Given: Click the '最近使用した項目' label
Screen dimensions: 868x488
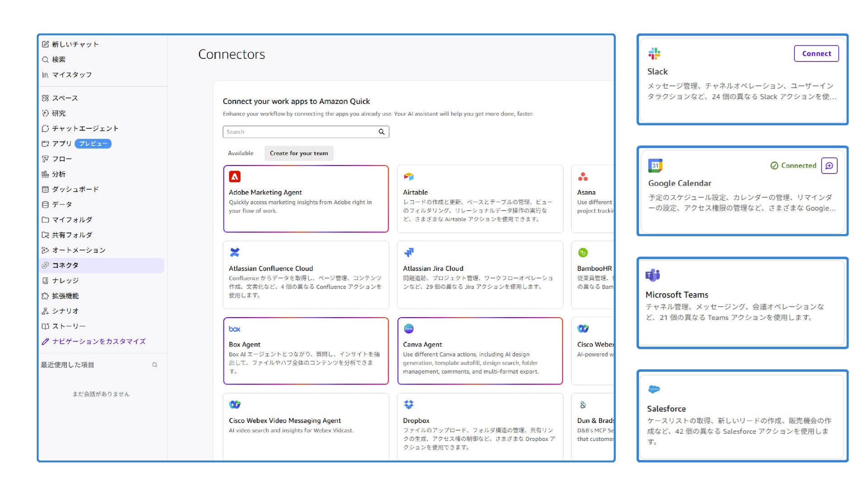Looking at the screenshot, I should [x=67, y=365].
